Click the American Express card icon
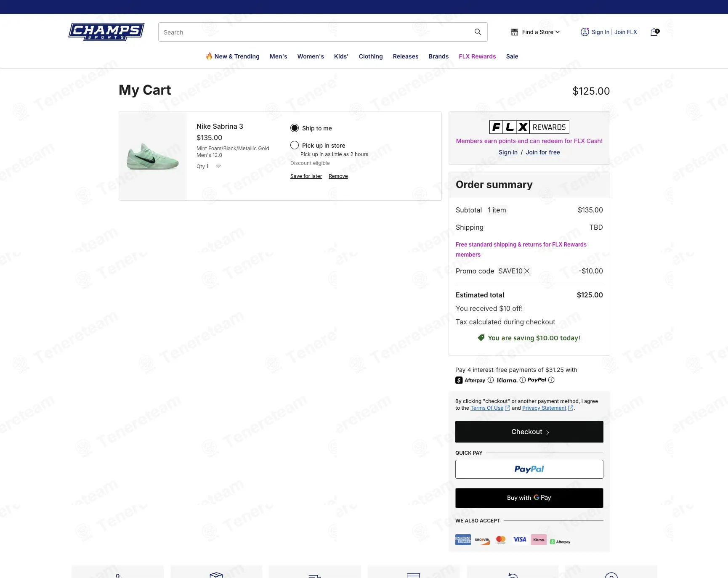The width and height of the screenshot is (728, 578). (463, 540)
